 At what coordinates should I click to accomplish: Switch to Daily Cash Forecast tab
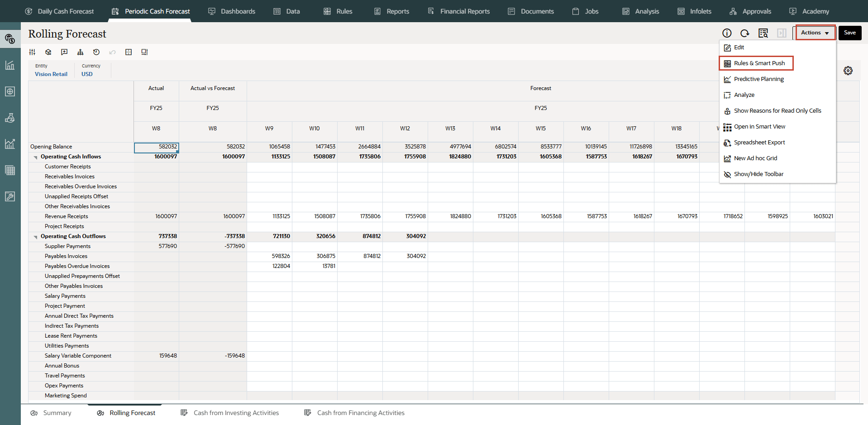[x=59, y=11]
